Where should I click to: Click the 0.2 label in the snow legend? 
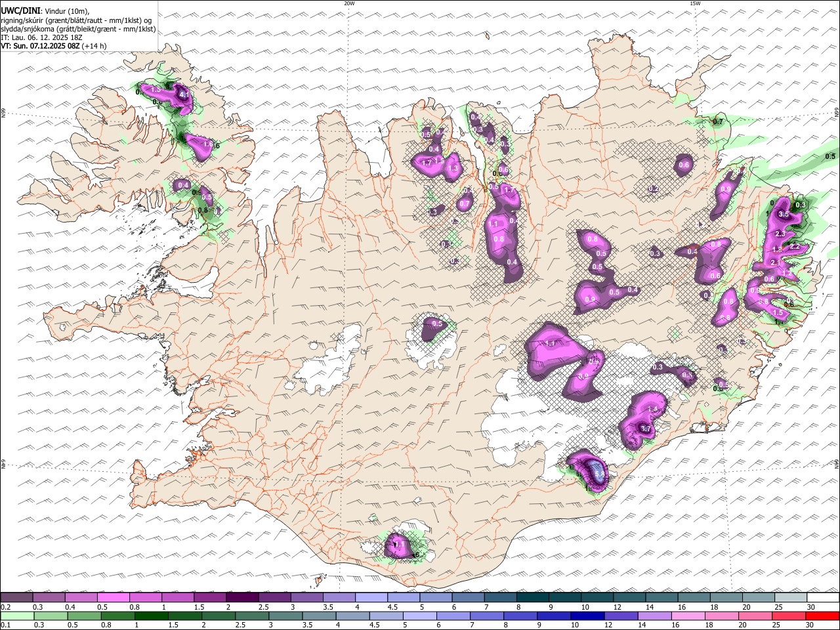tap(6, 607)
